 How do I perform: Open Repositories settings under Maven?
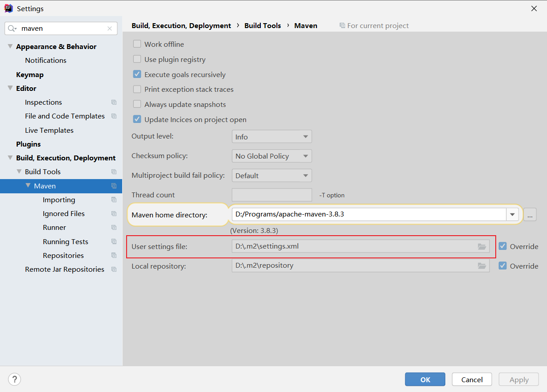(x=63, y=256)
